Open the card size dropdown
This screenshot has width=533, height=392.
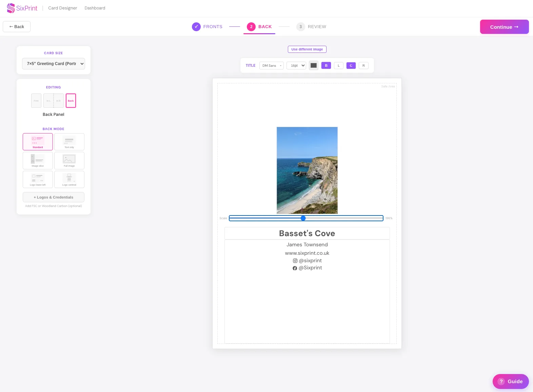point(54,64)
